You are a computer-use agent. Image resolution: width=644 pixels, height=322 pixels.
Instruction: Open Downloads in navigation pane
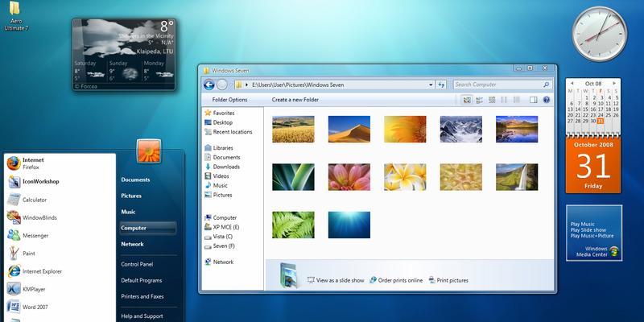pyautogui.click(x=222, y=167)
